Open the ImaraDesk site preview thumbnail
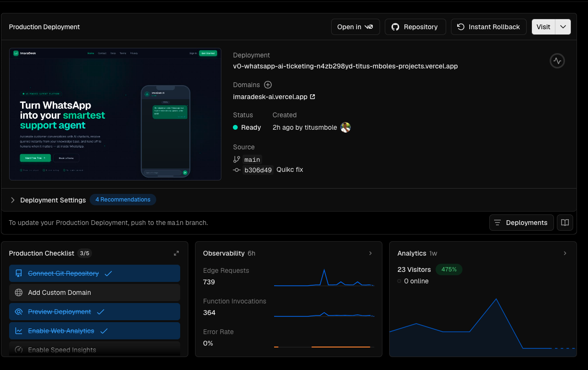The width and height of the screenshot is (588, 370). [115, 114]
